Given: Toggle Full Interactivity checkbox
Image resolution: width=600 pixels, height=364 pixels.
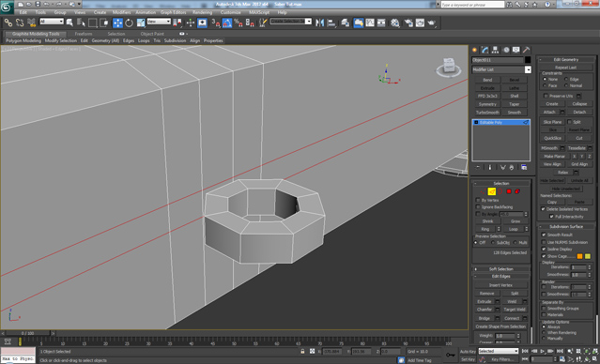Looking at the screenshot, I should click(x=551, y=217).
